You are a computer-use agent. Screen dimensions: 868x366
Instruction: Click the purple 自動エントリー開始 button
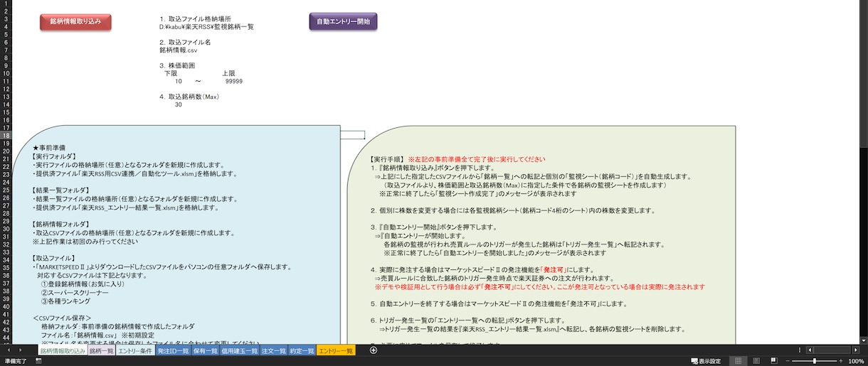343,21
